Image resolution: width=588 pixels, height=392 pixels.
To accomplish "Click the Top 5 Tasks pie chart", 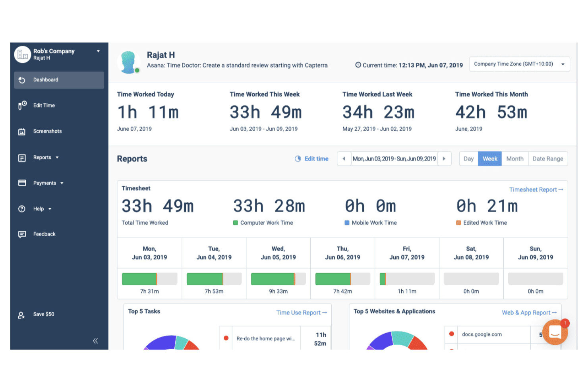I will [x=172, y=343].
